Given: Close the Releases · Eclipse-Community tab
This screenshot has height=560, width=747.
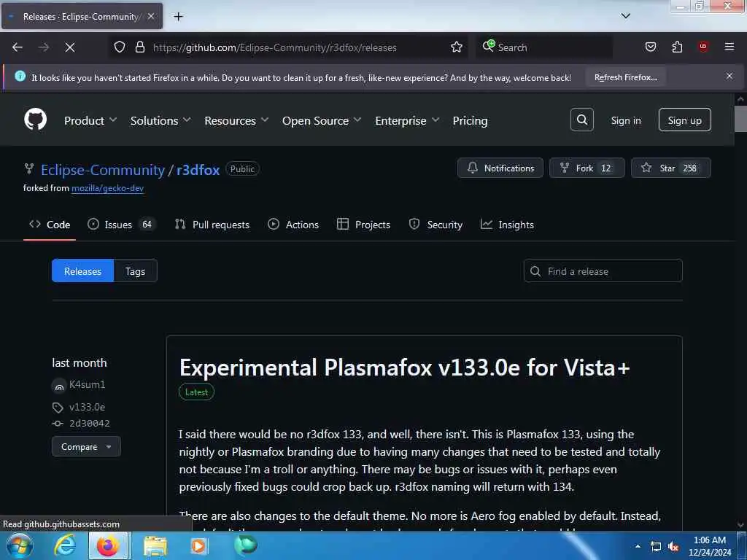Looking at the screenshot, I should pos(151,16).
